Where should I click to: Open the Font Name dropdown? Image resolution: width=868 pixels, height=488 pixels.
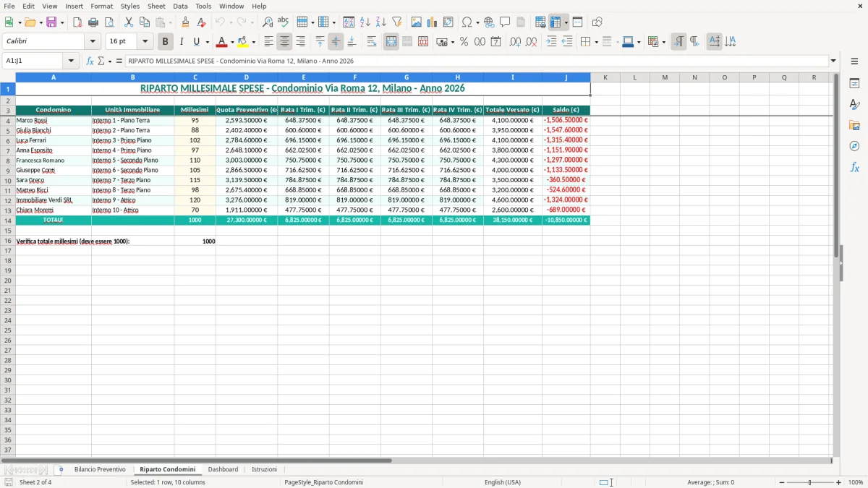(93, 42)
